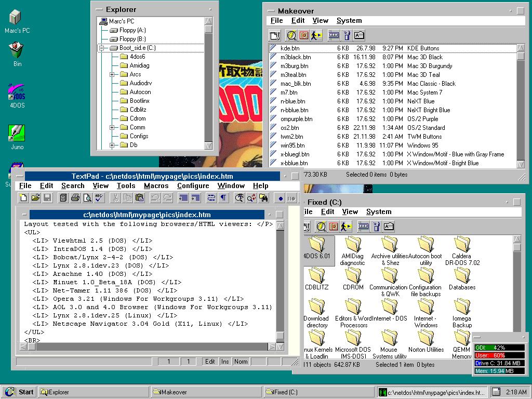532x399 pixels.
Task: Toggle word wrap in TextPad toolbar
Action: tap(211, 198)
